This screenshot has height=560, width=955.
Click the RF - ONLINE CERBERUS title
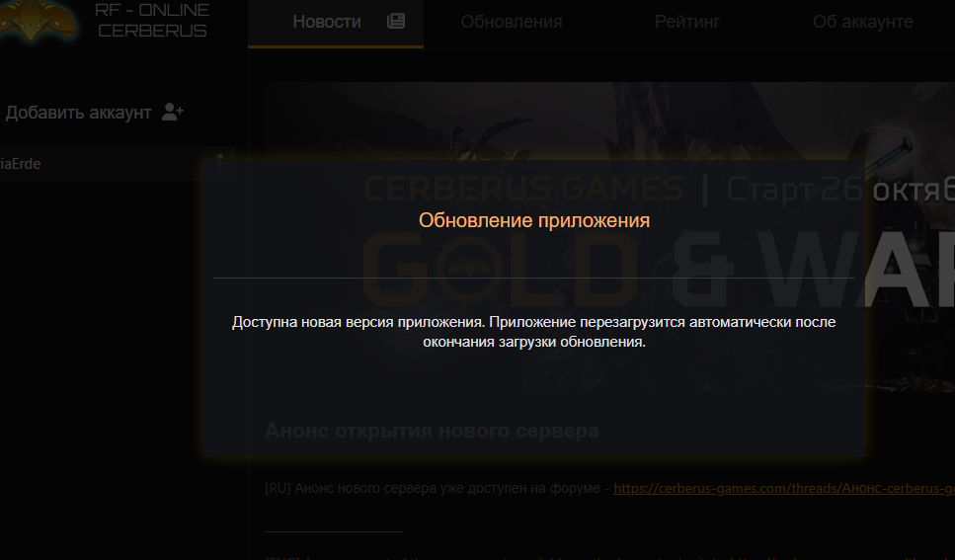coord(152,20)
